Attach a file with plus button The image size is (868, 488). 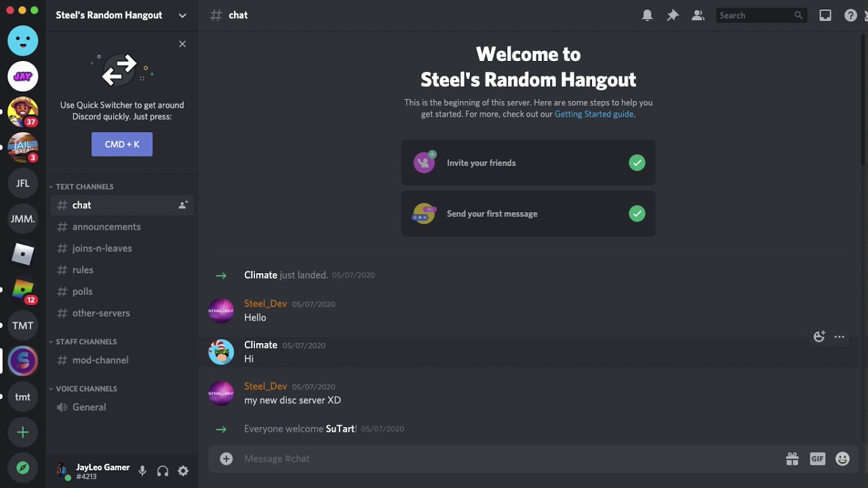point(226,459)
